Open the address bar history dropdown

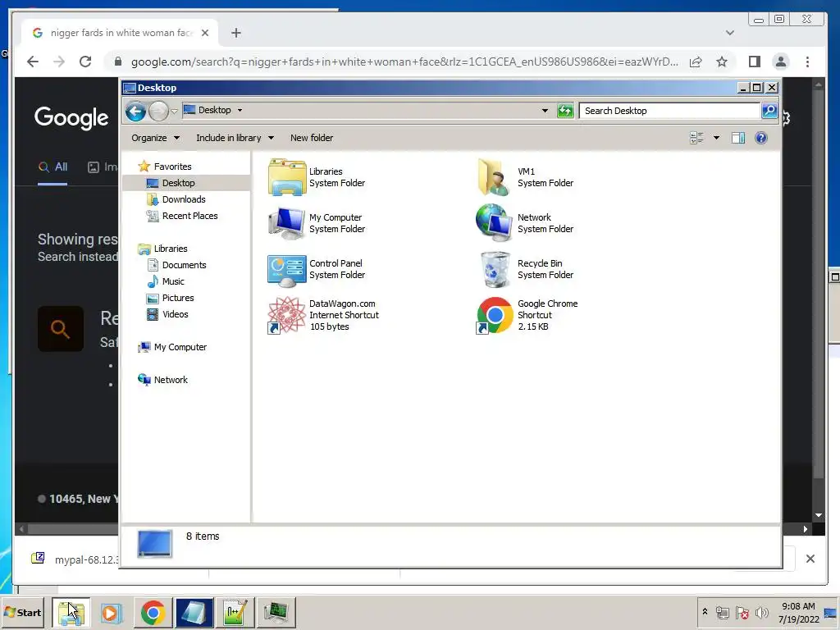pos(545,111)
